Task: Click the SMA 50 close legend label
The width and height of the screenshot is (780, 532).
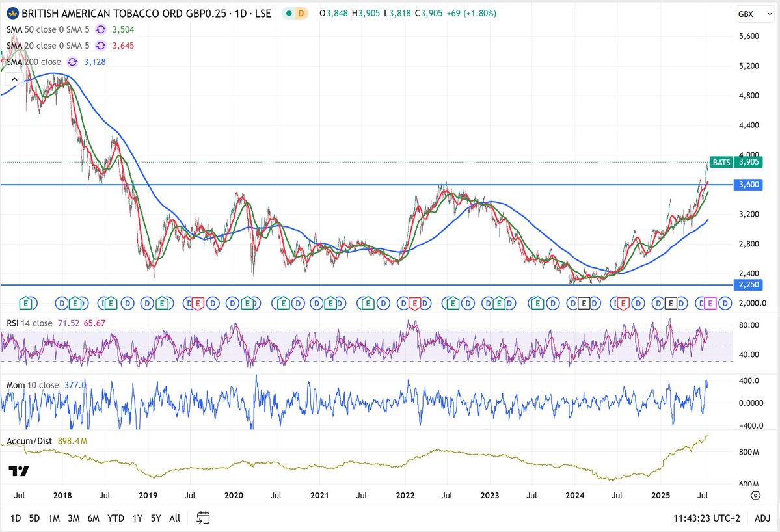Action: tap(48, 29)
